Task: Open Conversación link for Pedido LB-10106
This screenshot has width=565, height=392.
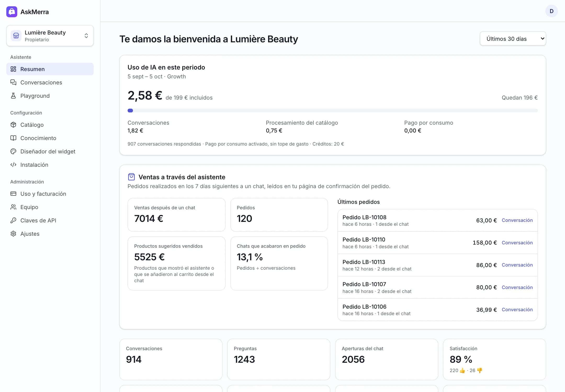Action: click(517, 310)
